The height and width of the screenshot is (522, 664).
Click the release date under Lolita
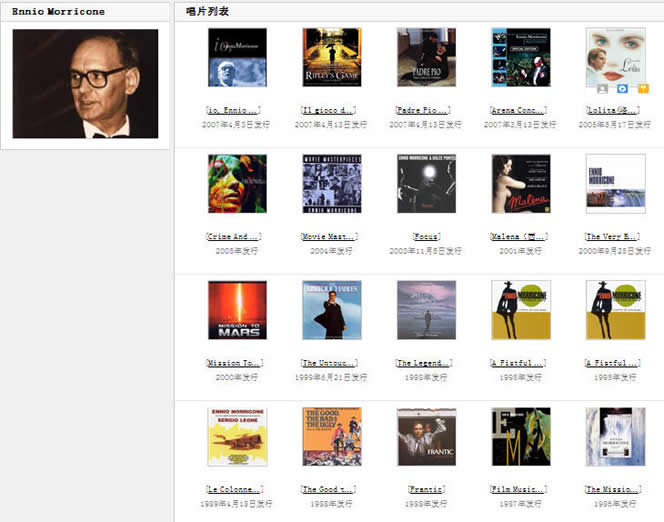click(615, 124)
